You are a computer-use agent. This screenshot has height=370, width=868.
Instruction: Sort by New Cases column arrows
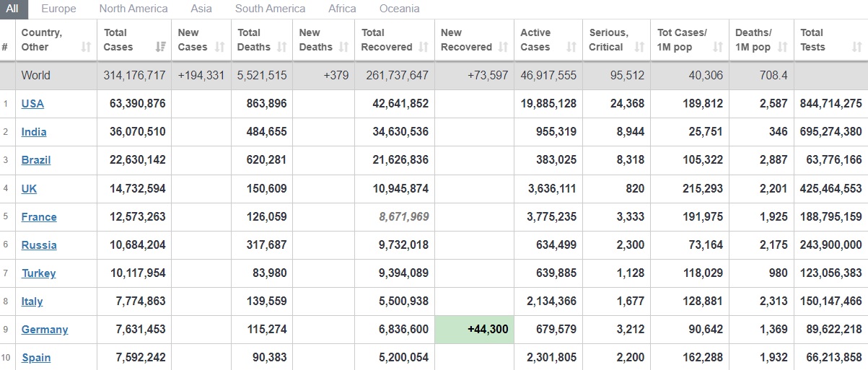(221, 48)
